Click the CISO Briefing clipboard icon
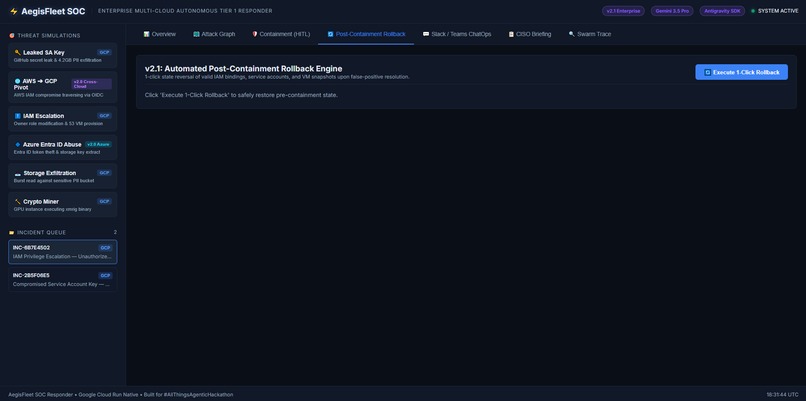 (x=511, y=34)
